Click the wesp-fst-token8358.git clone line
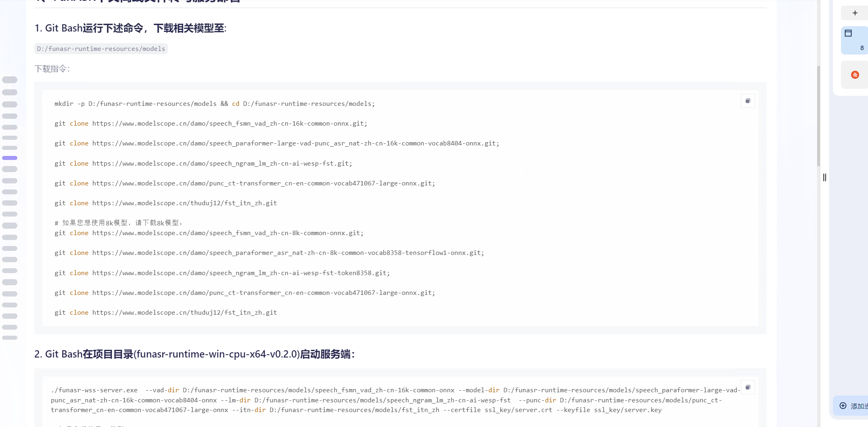This screenshot has height=427, width=868. 222,273
